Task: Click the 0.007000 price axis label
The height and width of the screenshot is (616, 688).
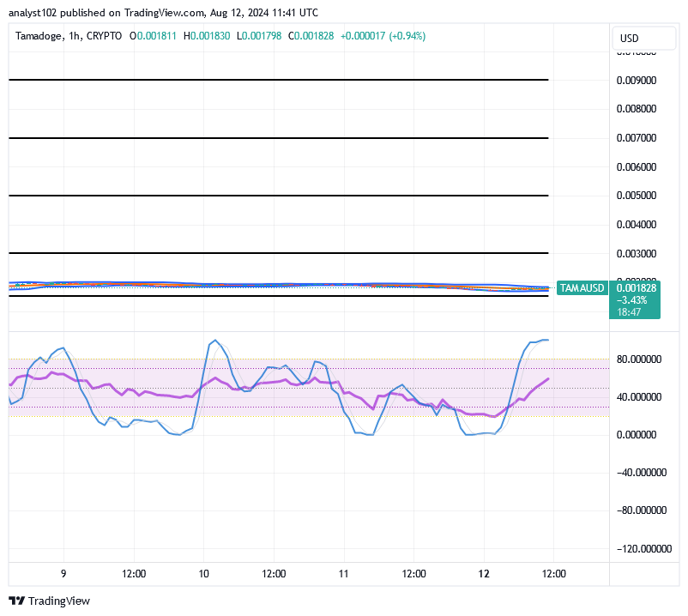Action: (637, 138)
